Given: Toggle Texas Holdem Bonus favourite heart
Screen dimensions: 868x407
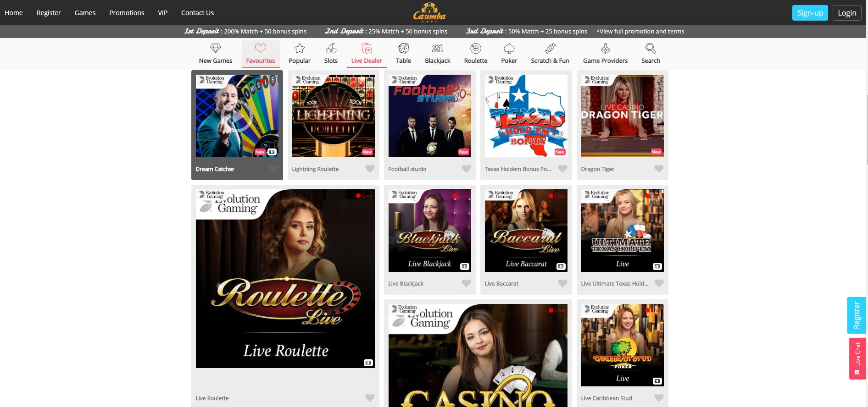Looking at the screenshot, I should click(562, 169).
